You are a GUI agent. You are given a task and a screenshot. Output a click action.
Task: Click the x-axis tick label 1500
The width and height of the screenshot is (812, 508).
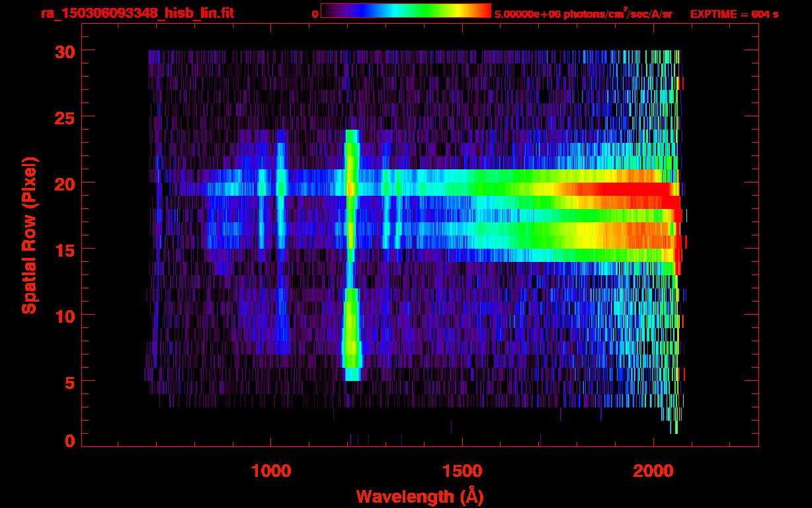(x=462, y=471)
